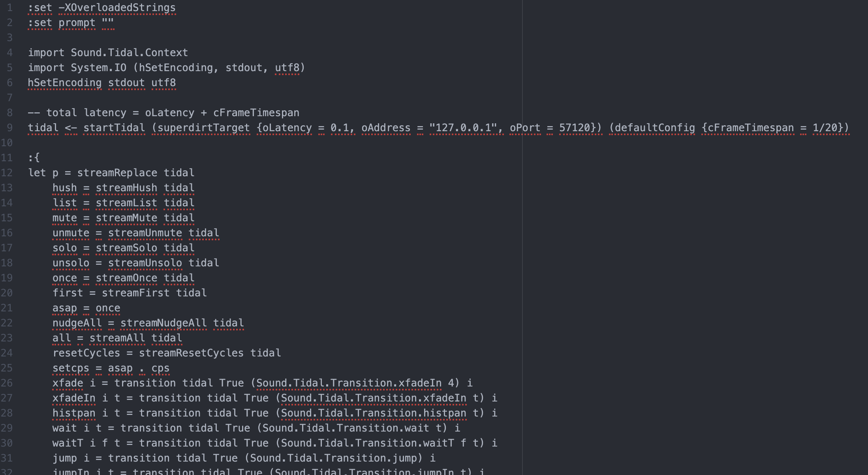Click the streamHush identifier

click(126, 188)
